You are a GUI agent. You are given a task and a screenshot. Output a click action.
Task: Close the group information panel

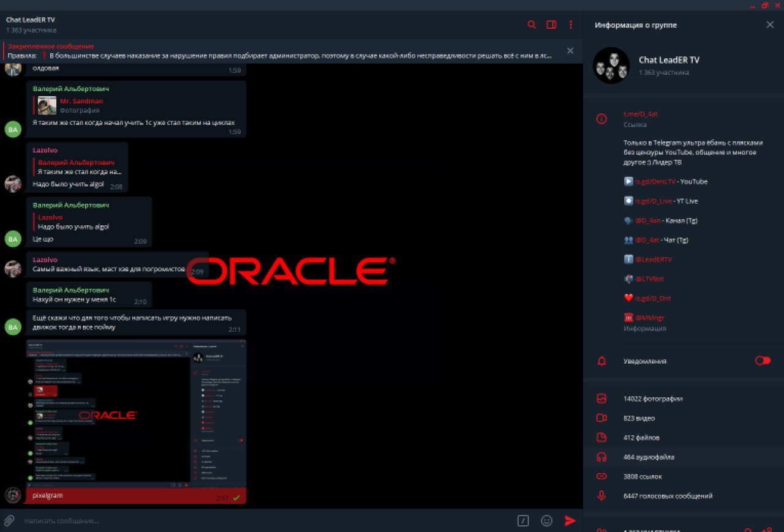coord(770,24)
